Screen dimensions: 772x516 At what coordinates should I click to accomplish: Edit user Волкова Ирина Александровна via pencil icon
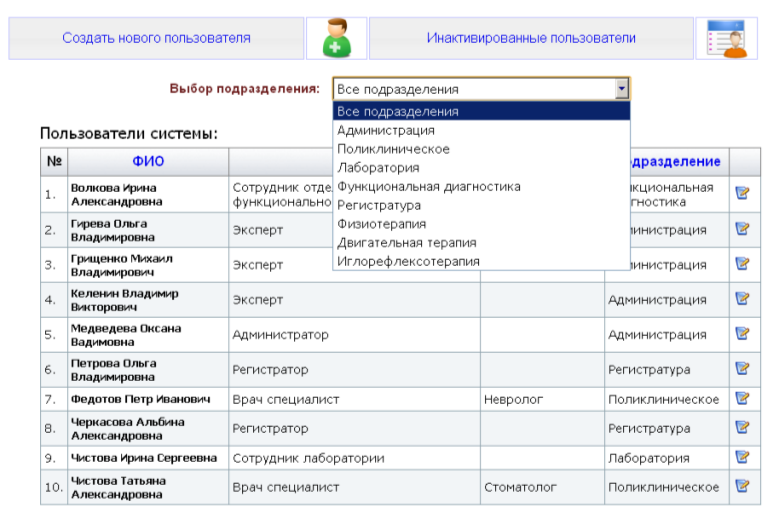click(x=742, y=193)
